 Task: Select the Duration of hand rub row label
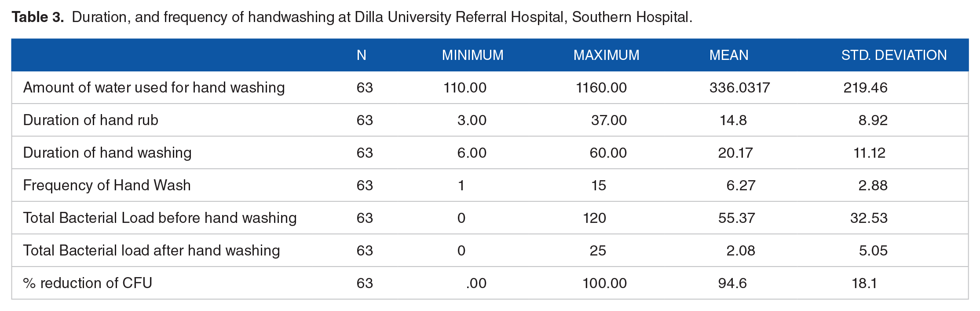click(x=91, y=120)
